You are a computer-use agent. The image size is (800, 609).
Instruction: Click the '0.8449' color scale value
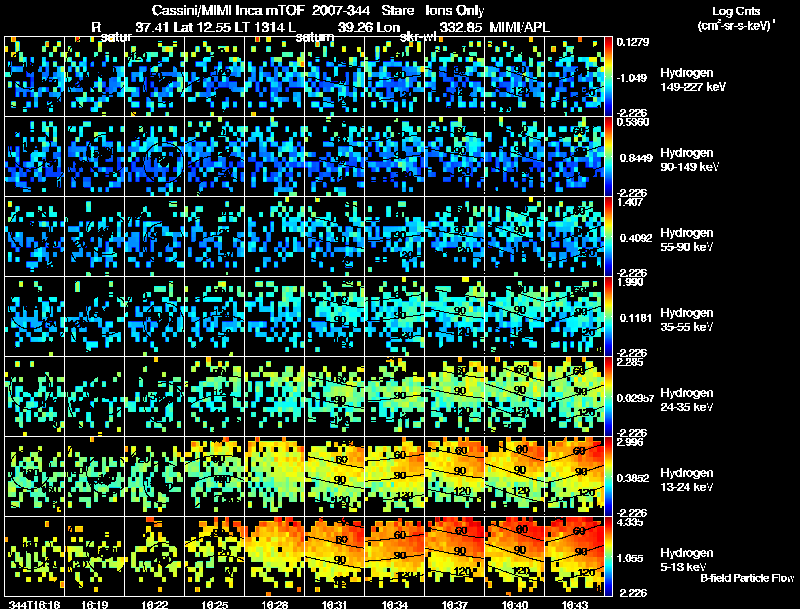636,158
